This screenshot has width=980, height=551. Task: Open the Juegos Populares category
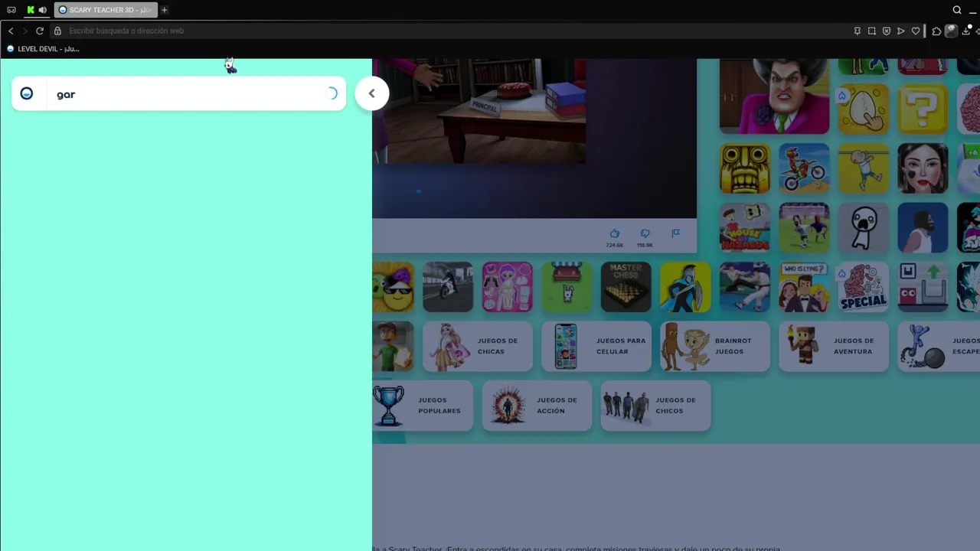tap(423, 406)
